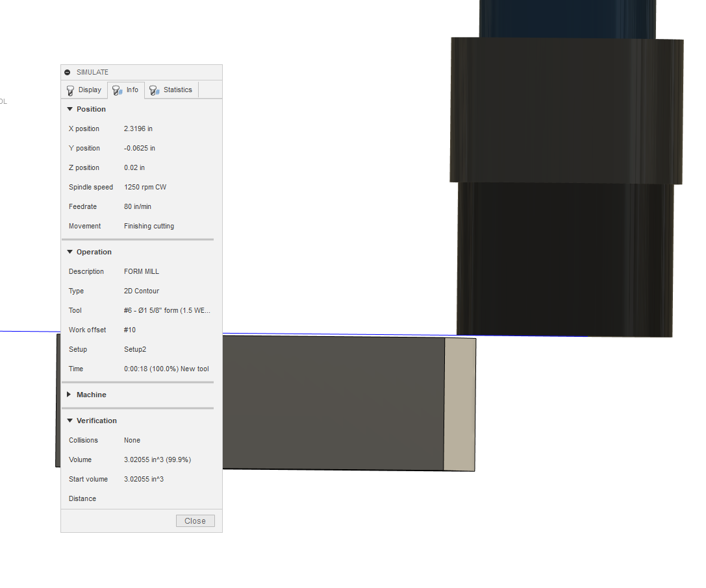Click the cream-colored machined face of the stock
Screen dimensions: 706x588
coord(459,402)
